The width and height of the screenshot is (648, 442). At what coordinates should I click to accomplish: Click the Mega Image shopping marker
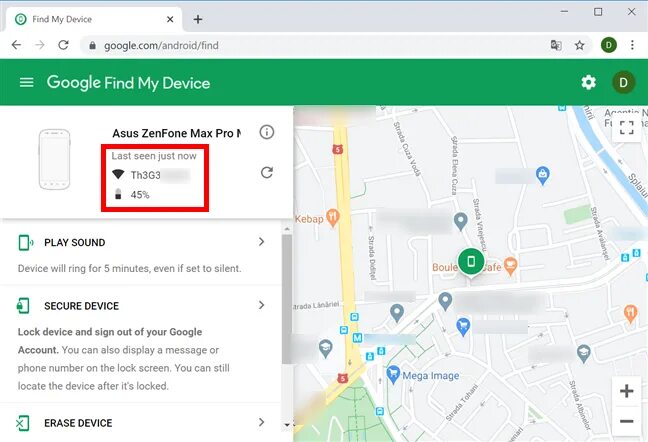coord(393,375)
